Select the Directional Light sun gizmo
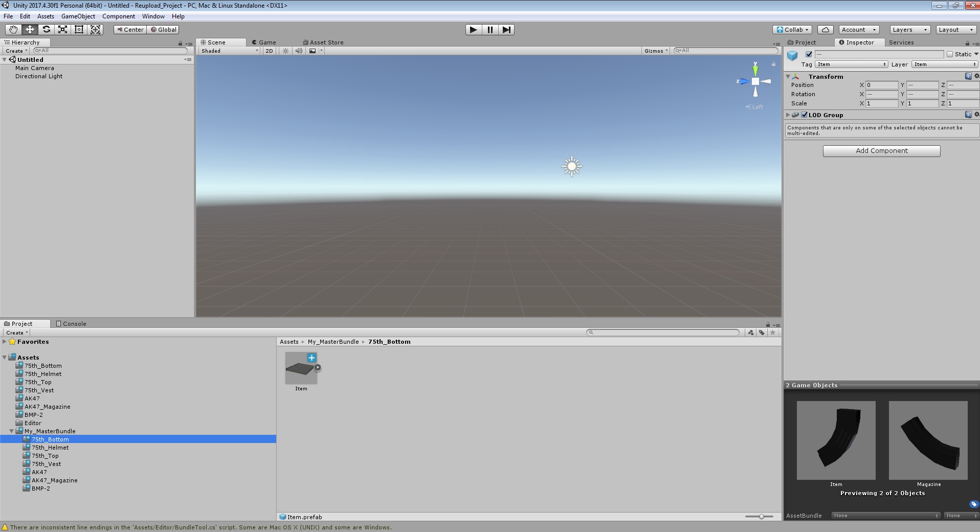Viewport: 980px width, 532px height. (572, 166)
